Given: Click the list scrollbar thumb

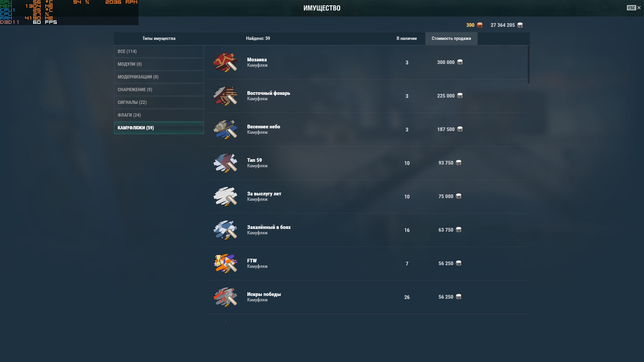Looking at the screenshot, I should 529,64.
